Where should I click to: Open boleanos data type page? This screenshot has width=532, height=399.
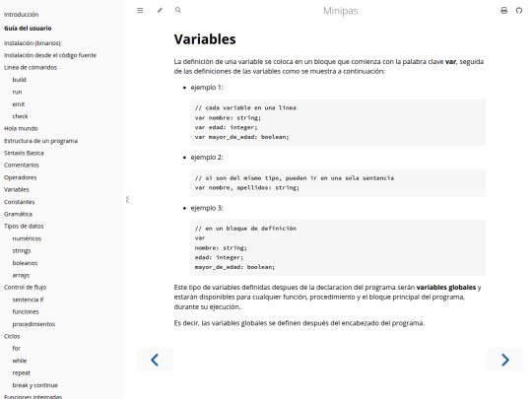(25, 263)
